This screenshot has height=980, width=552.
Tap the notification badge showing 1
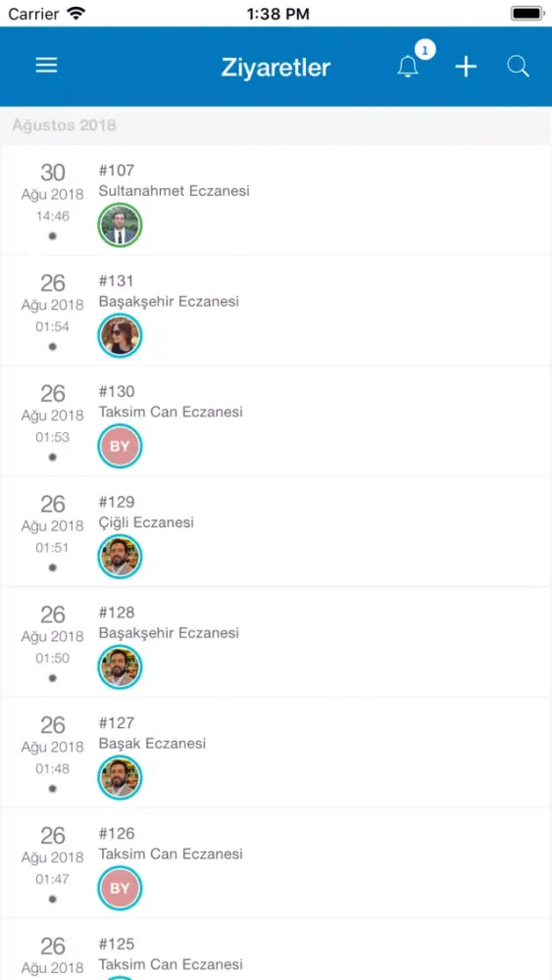click(x=426, y=49)
